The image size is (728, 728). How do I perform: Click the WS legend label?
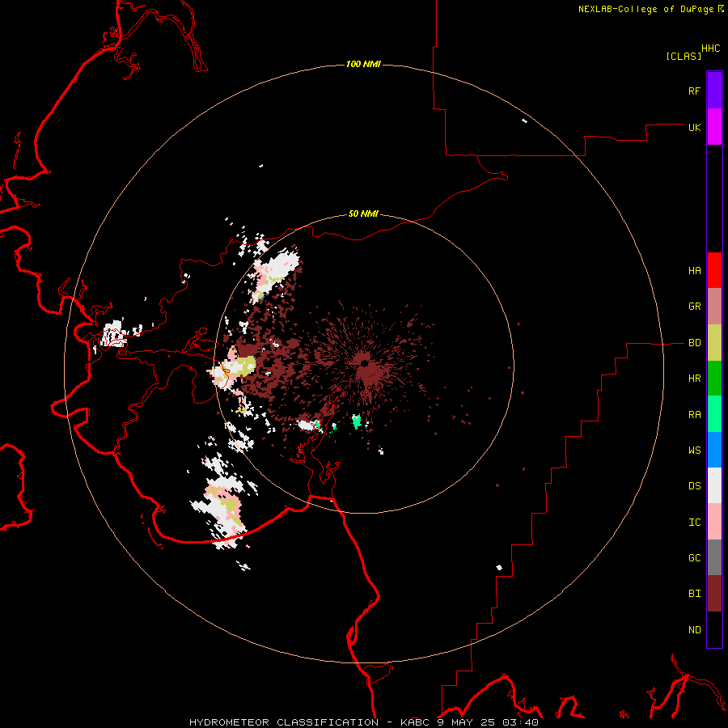tap(694, 451)
